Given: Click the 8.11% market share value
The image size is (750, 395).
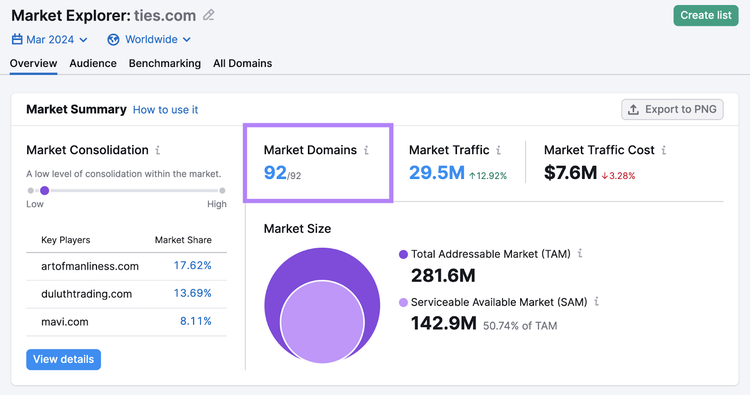Looking at the screenshot, I should [196, 321].
